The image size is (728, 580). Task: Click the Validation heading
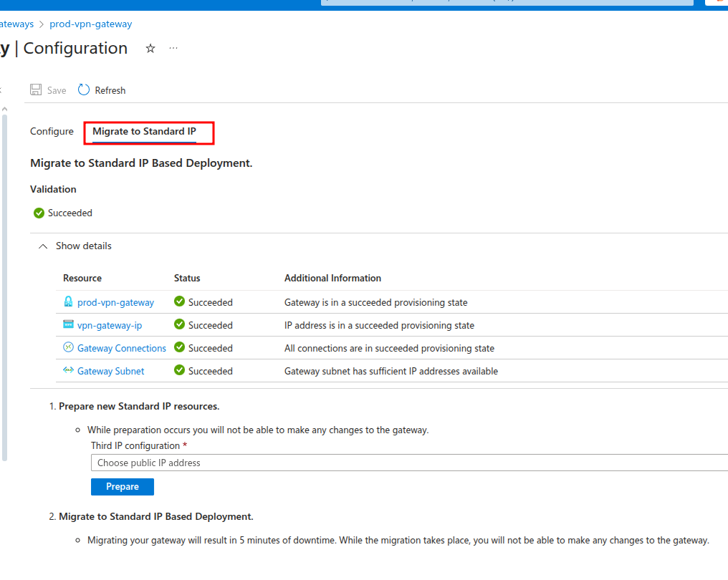pyautogui.click(x=53, y=189)
